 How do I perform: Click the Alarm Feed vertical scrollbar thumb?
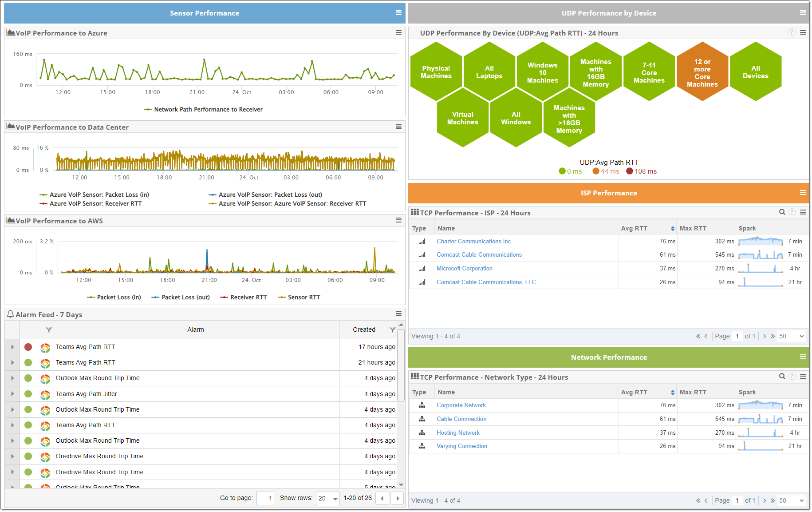401,365
